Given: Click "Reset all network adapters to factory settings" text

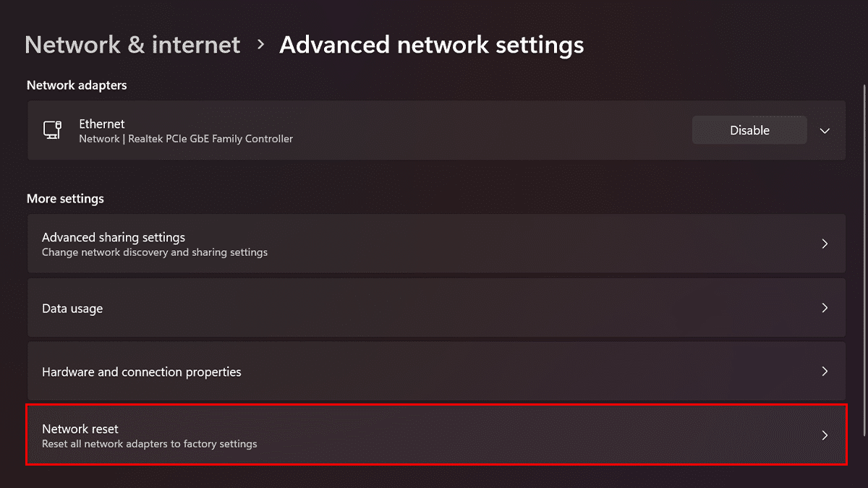Looking at the screenshot, I should coord(150,444).
